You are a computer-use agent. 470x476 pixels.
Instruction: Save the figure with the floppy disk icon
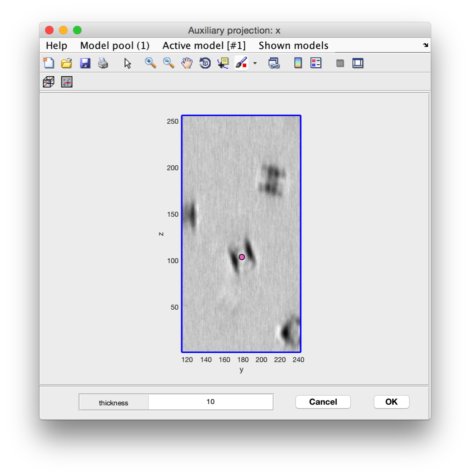(x=85, y=63)
